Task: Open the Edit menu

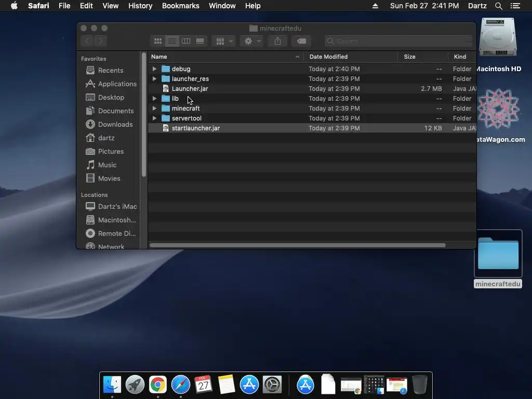Action: tap(86, 6)
